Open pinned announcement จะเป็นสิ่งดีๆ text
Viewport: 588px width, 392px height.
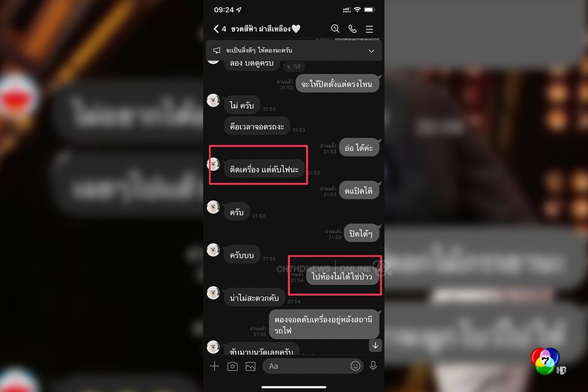[258, 50]
